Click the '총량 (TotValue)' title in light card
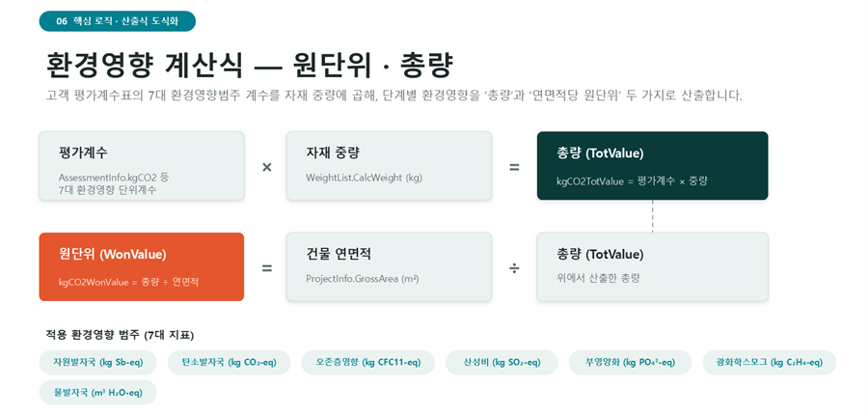Screen dimensions: 868x413 [600, 255]
